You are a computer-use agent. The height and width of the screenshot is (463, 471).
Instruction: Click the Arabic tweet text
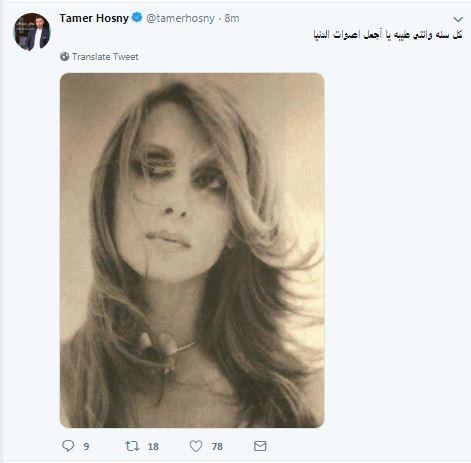coord(388,35)
